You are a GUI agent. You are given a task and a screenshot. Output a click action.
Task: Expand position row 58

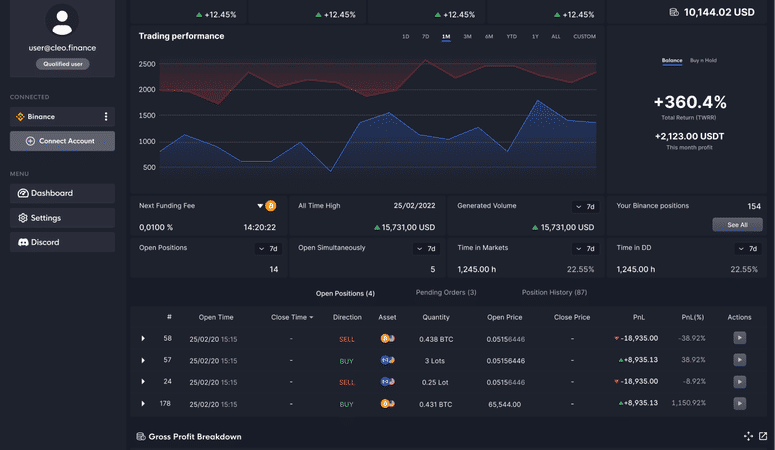coord(143,339)
